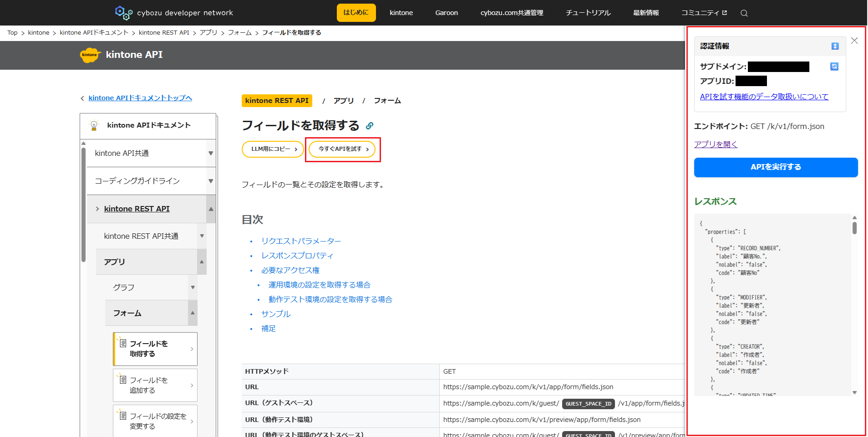The width and height of the screenshot is (868, 437).
Task: Collapse the フォーム submenu arrow
Action: pos(193,313)
